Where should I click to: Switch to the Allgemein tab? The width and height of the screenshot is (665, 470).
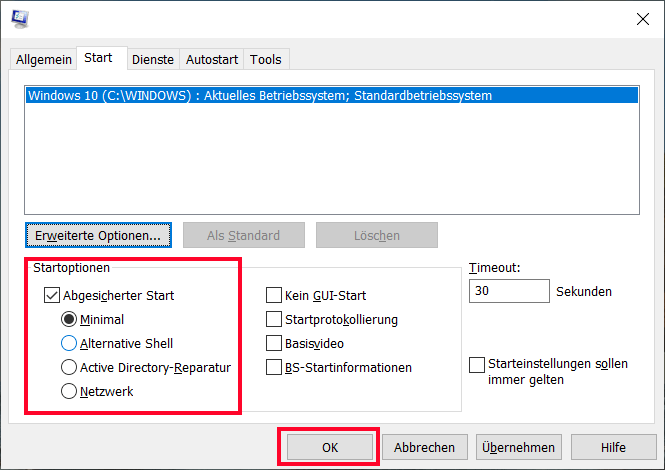pos(44,59)
